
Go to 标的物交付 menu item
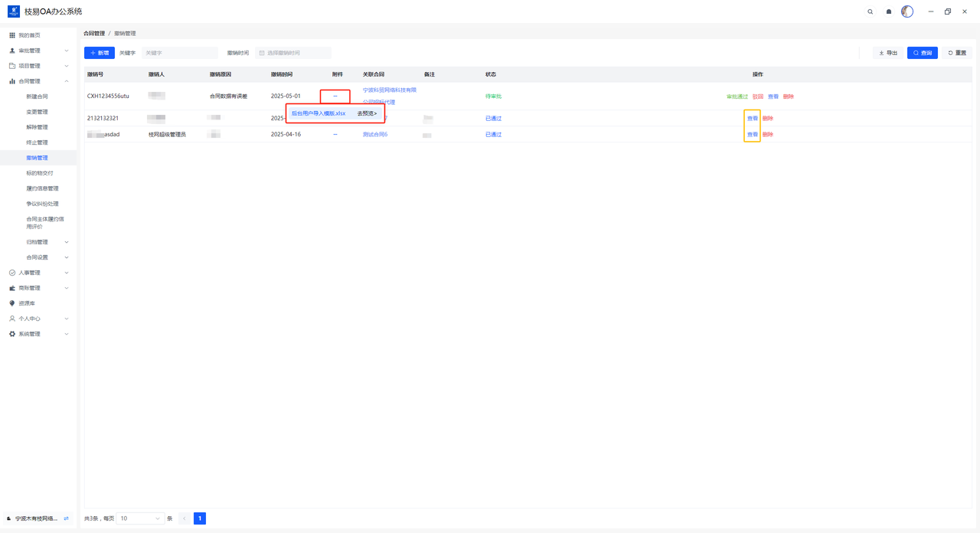(x=40, y=173)
